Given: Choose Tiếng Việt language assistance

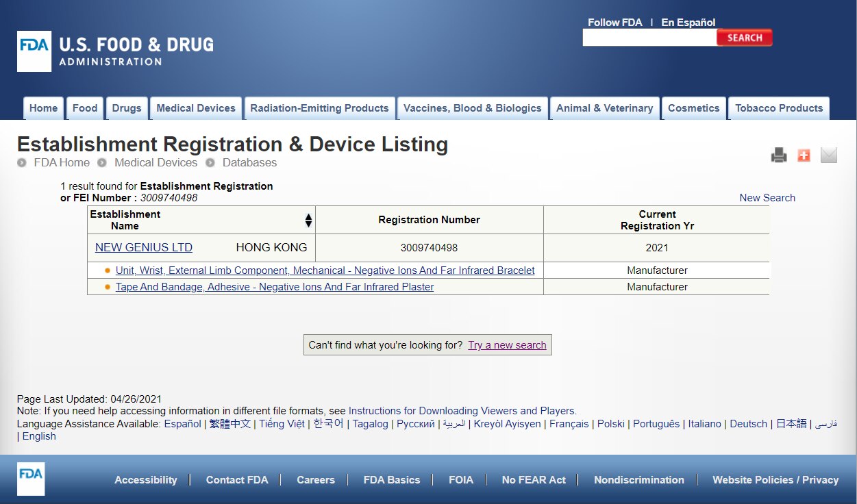Looking at the screenshot, I should (x=282, y=424).
